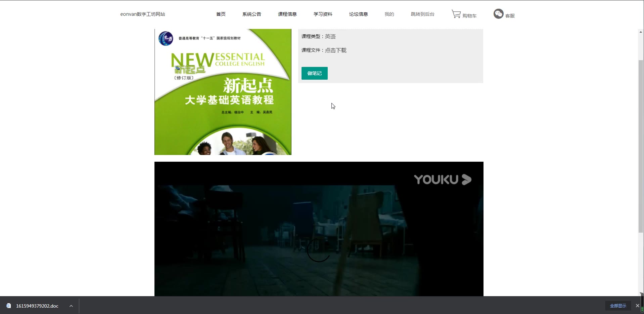Click the scrollbar up arrow
The image size is (644, 314).
641,32
